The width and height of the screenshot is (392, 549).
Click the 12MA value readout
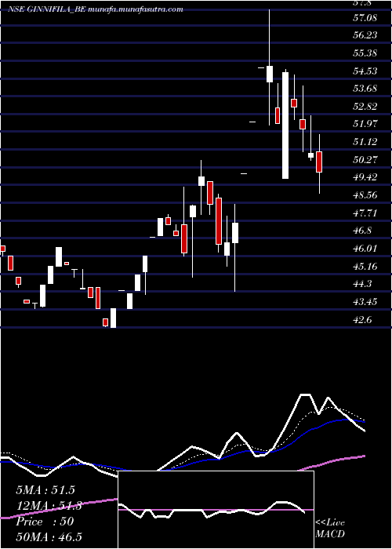pyautogui.click(x=49, y=506)
